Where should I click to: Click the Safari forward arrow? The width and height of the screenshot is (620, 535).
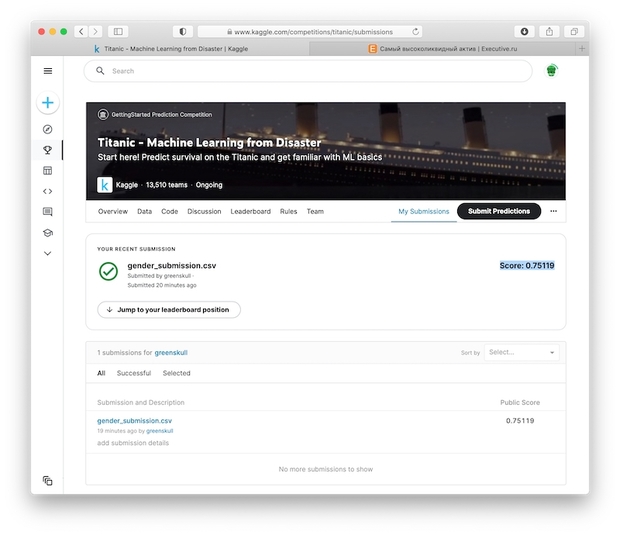point(95,32)
